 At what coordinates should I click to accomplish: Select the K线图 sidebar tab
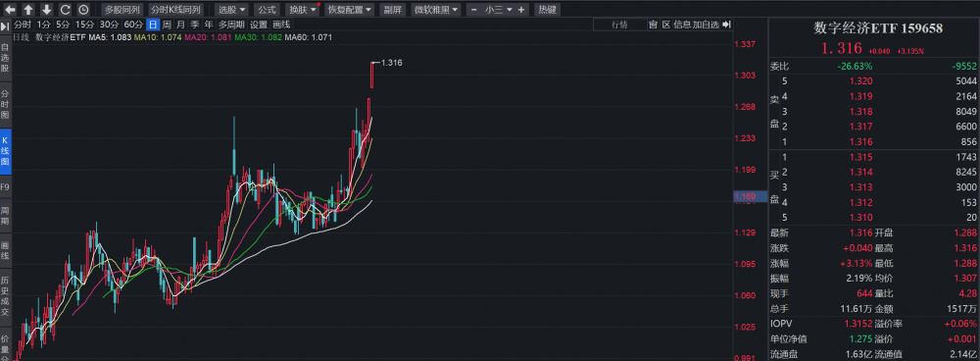point(5,151)
